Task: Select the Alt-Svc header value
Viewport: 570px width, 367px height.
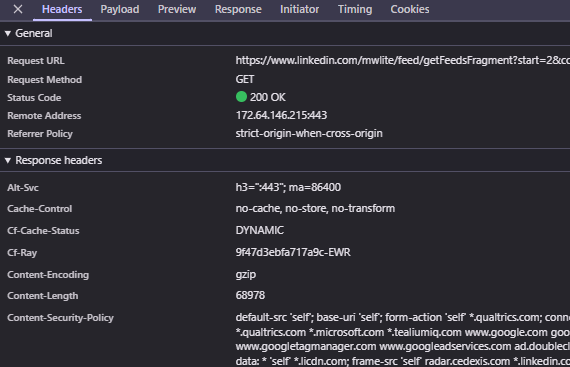Action: tap(288, 187)
